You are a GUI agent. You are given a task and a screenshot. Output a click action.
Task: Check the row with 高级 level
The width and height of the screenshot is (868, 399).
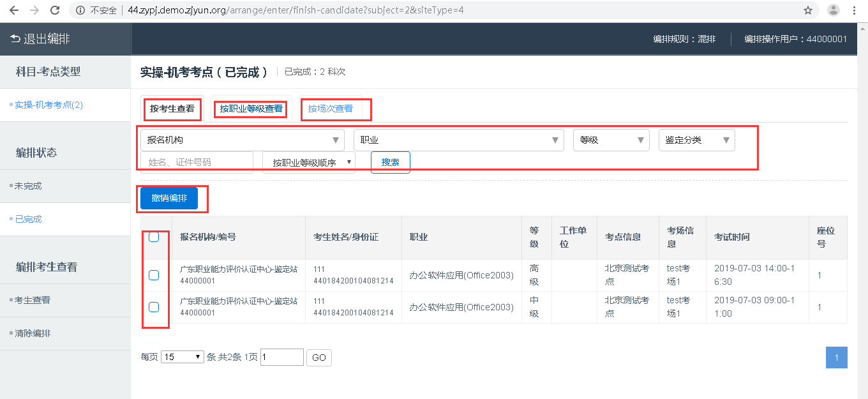coord(154,275)
